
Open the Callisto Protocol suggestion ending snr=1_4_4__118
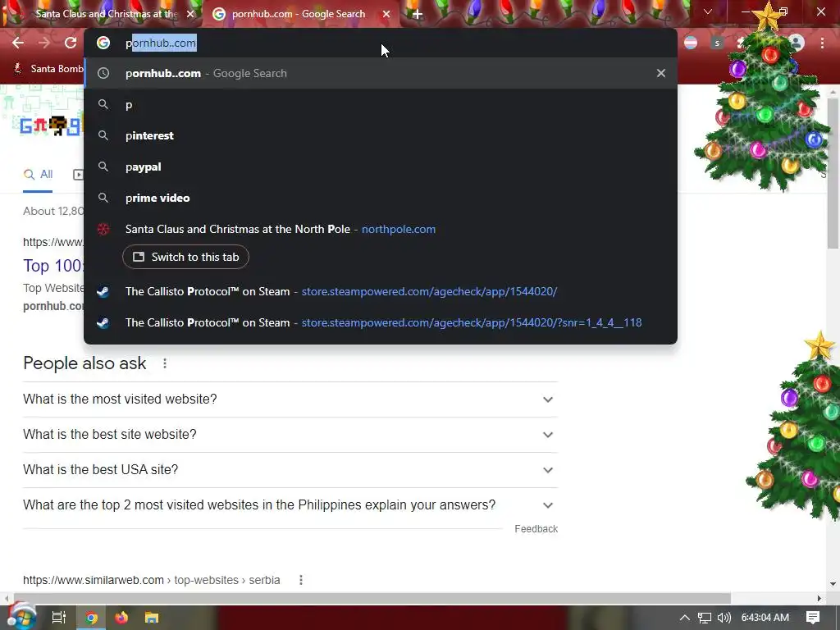(381, 322)
